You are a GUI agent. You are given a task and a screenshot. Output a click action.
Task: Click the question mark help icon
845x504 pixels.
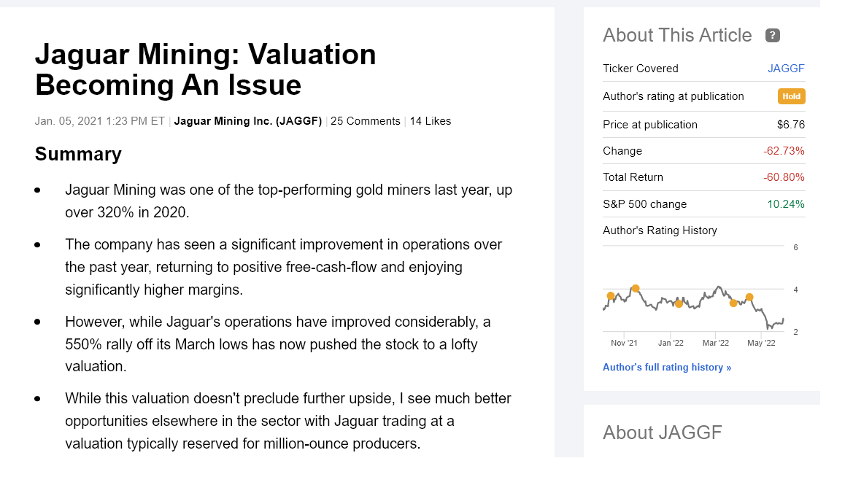pyautogui.click(x=772, y=35)
